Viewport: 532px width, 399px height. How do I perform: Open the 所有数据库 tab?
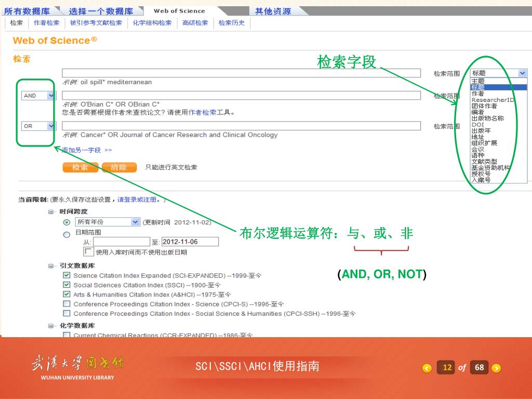[27, 11]
